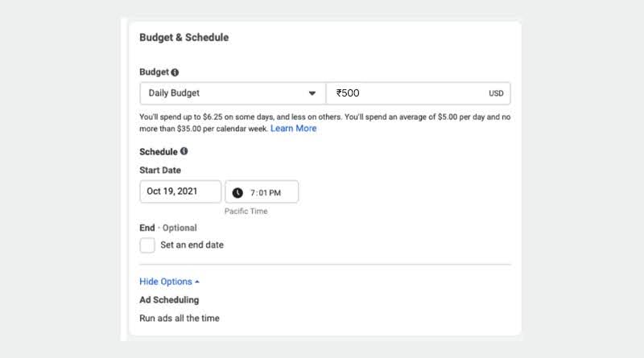The width and height of the screenshot is (644, 358).
Task: Open the Daily Budget type dropdown
Action: coord(233,93)
